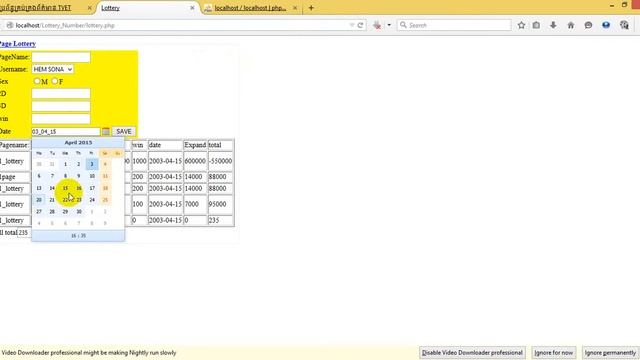Select April 20 in the calendar
This screenshot has height=360, width=640.
tap(39, 200)
